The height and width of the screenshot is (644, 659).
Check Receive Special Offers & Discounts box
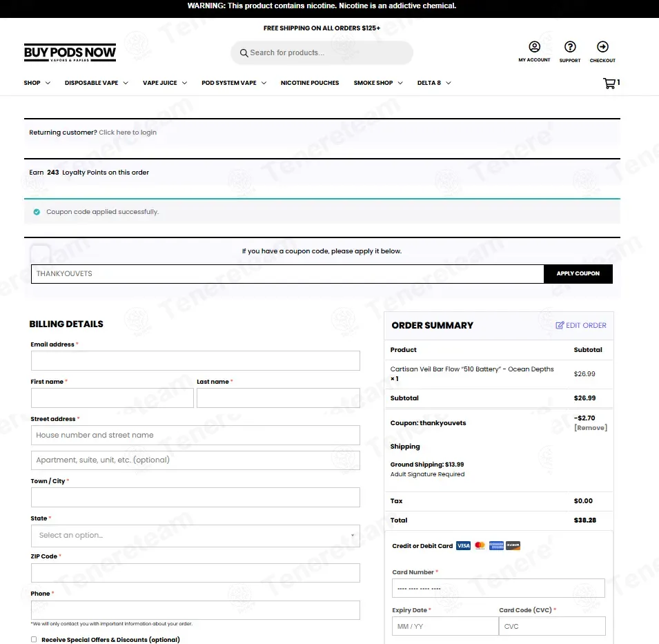(34, 639)
